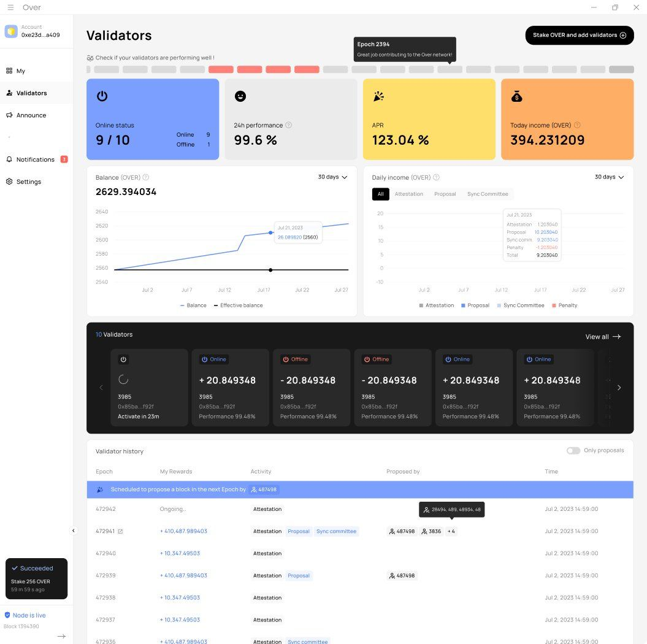The height and width of the screenshot is (644, 647).
Task: Toggle Penalty series in chart legend
Action: pyautogui.click(x=564, y=305)
